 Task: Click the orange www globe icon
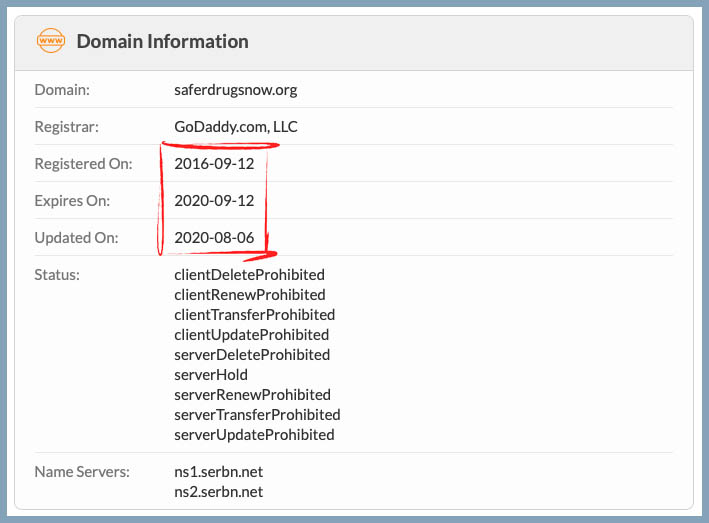tap(50, 42)
